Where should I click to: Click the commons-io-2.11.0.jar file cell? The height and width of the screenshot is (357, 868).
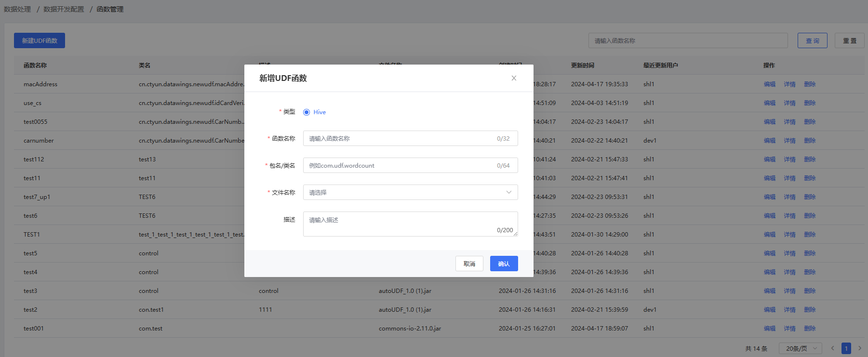(410, 329)
